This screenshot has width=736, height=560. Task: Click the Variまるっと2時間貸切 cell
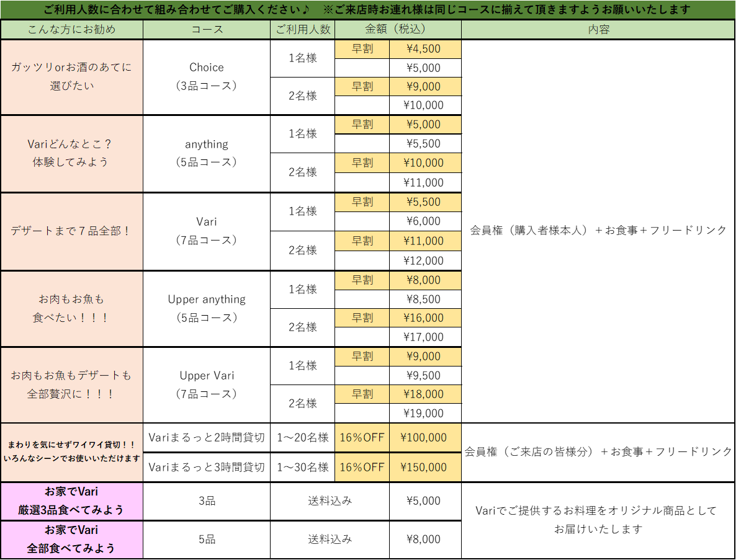[207, 438]
